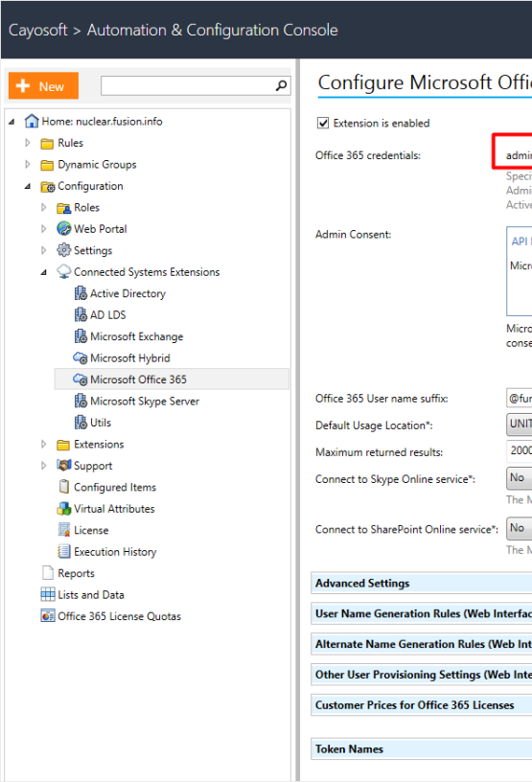Open Lists and Data
The image size is (532, 782).
coord(91,594)
